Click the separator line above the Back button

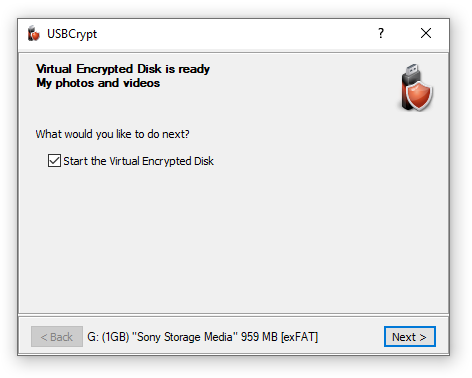pos(233,314)
